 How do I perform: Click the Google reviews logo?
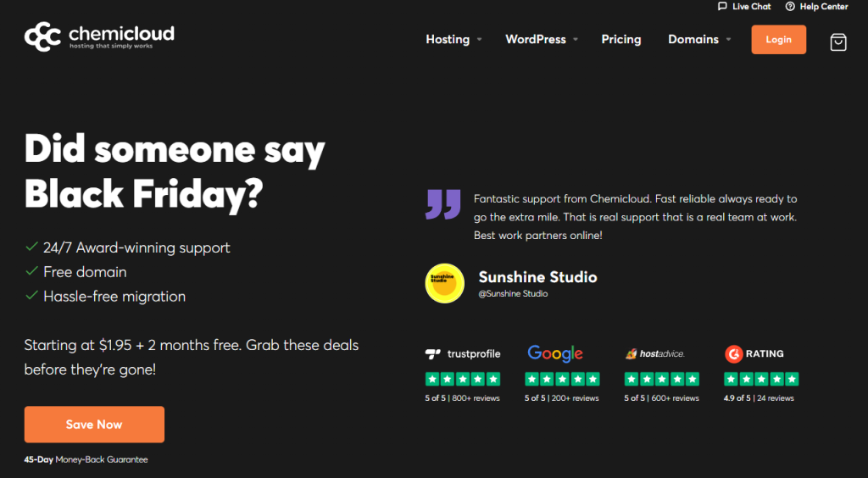click(555, 353)
